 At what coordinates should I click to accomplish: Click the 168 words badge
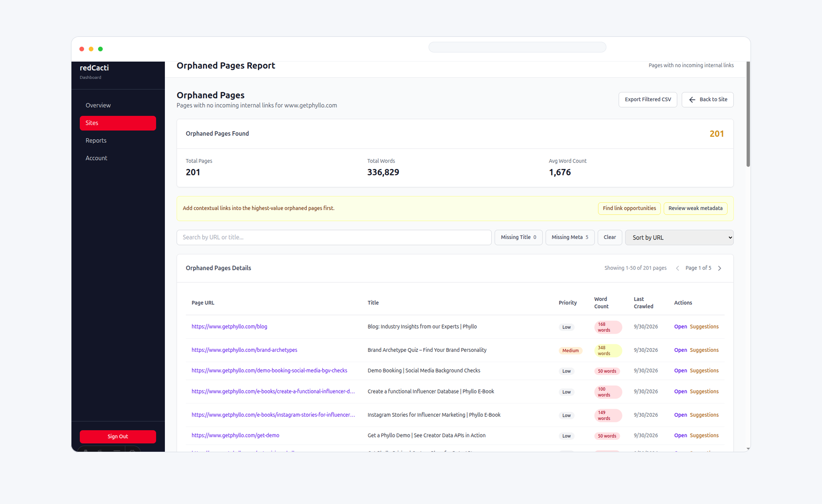tap(608, 327)
